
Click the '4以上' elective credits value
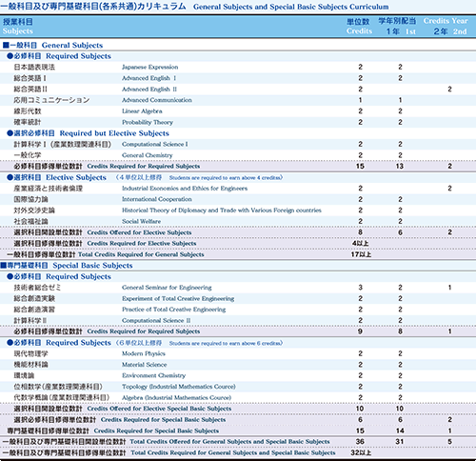[x=360, y=243]
